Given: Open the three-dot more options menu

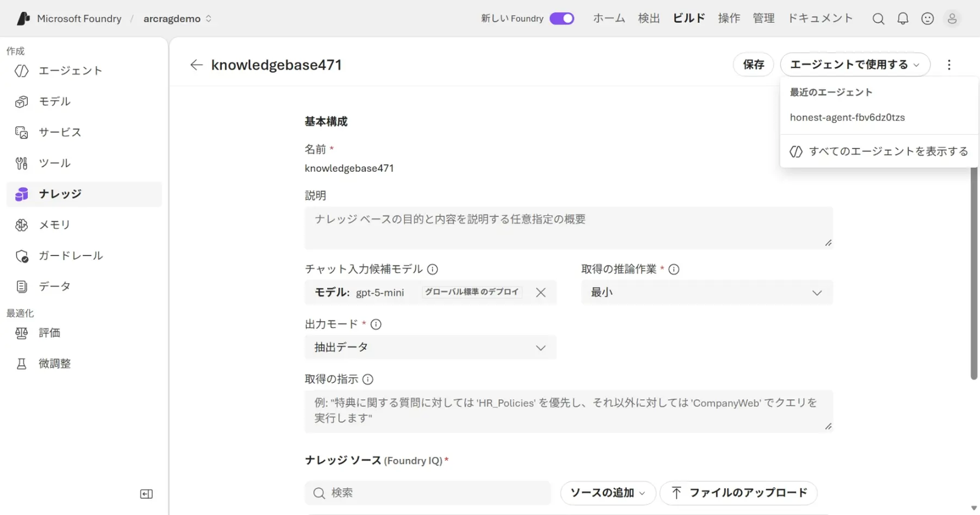Looking at the screenshot, I should pos(949,65).
